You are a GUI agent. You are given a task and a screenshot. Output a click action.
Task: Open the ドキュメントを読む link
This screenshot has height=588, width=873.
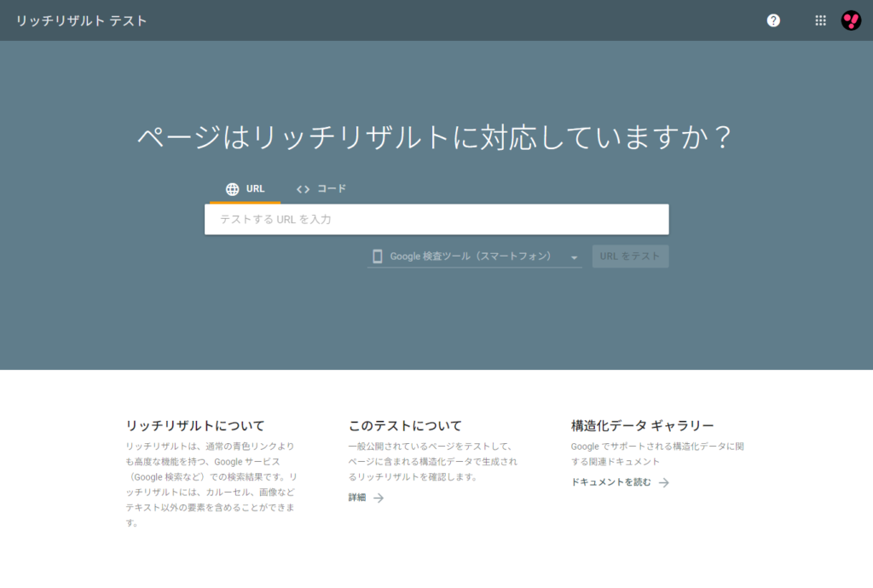(x=620, y=482)
